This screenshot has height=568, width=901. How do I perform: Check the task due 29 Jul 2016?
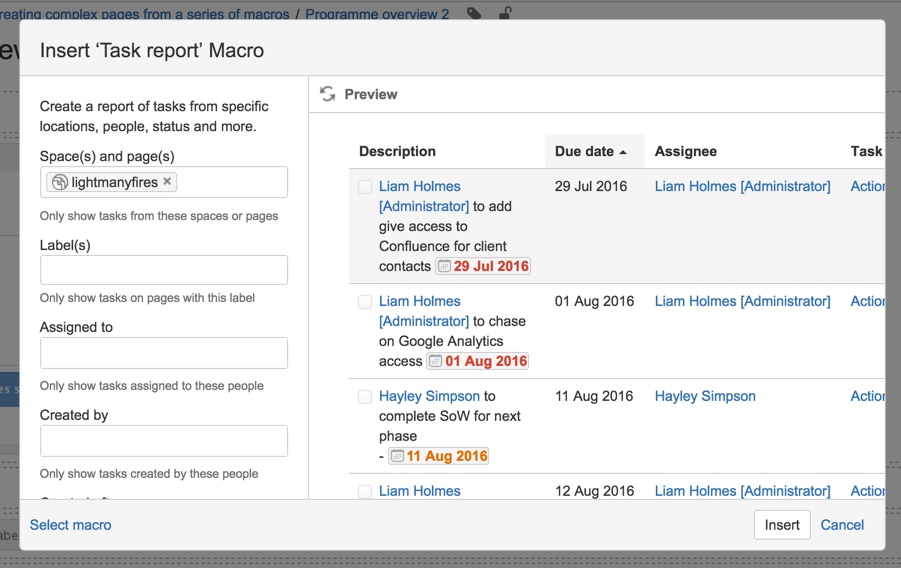point(365,187)
